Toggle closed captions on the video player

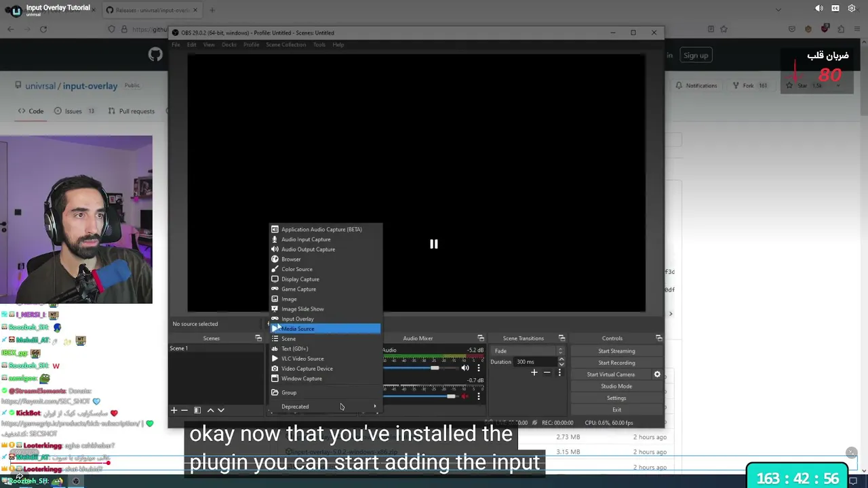coord(835,8)
